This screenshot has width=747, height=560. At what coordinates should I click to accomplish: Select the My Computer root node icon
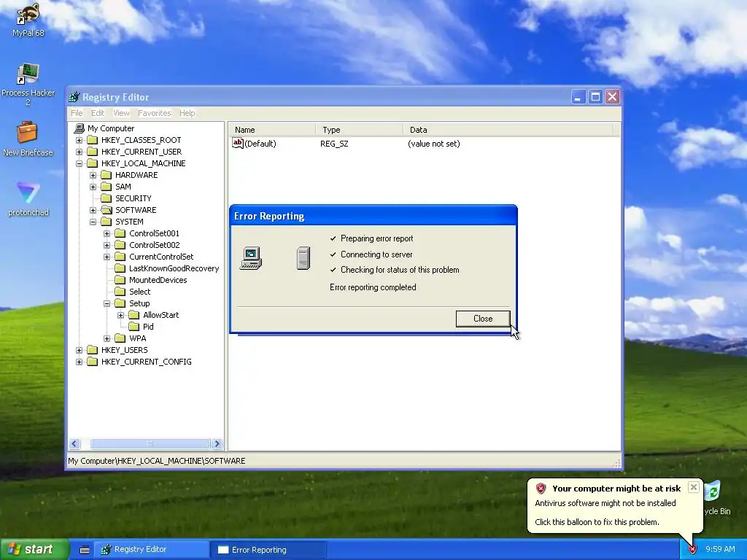point(79,128)
